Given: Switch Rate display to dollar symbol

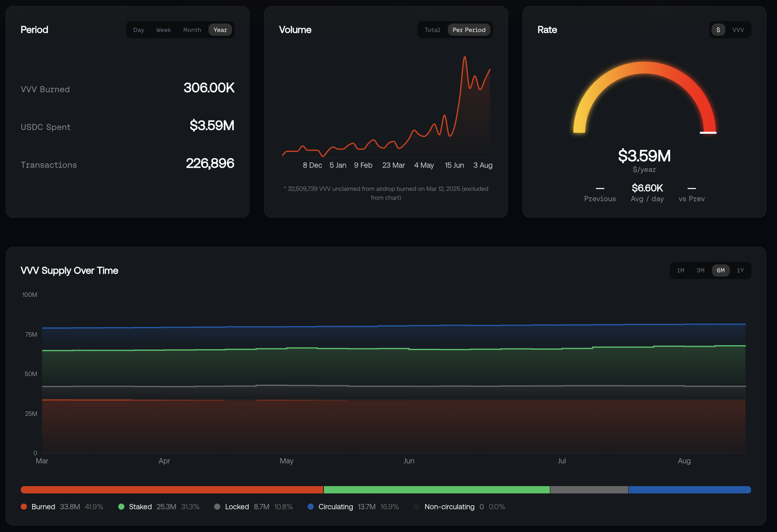Looking at the screenshot, I should (x=718, y=30).
